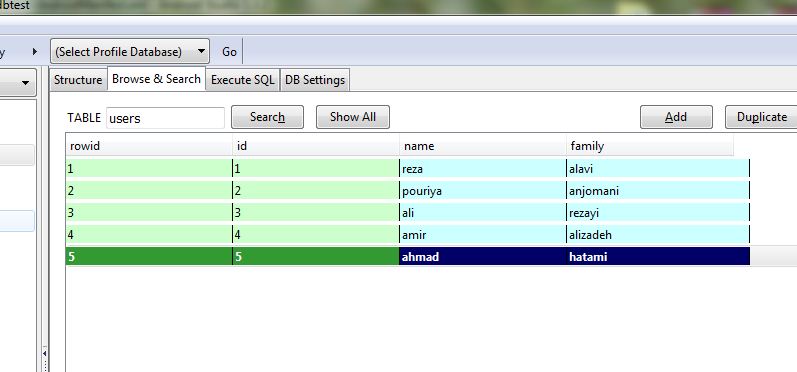
Task: Click the id cell of amir row
Action: pyautogui.click(x=316, y=234)
